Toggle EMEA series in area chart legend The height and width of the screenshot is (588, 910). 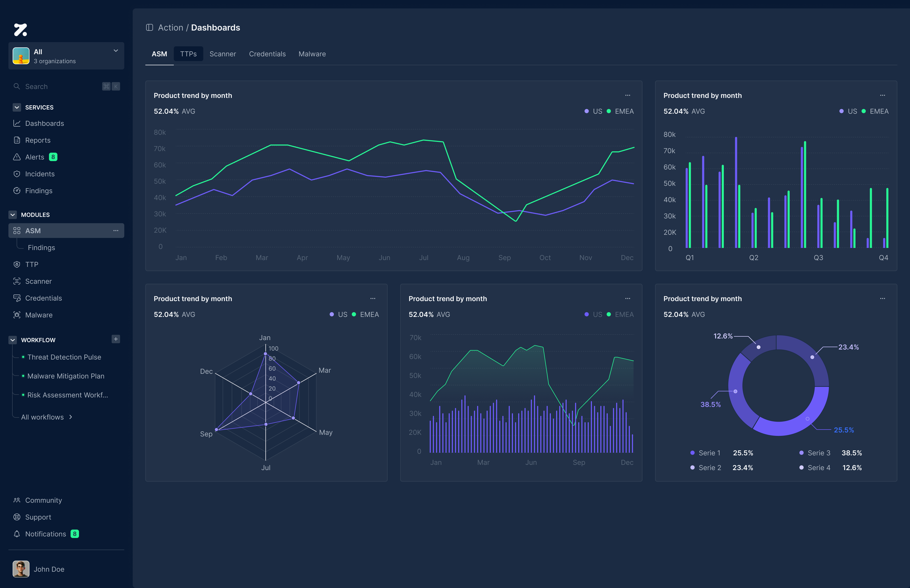coord(620,314)
